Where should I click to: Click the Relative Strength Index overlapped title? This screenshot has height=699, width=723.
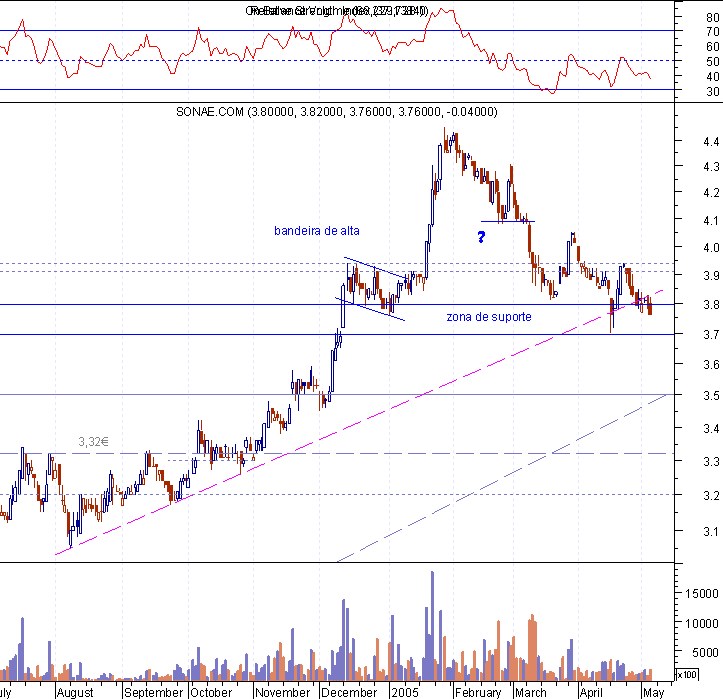[337, 11]
